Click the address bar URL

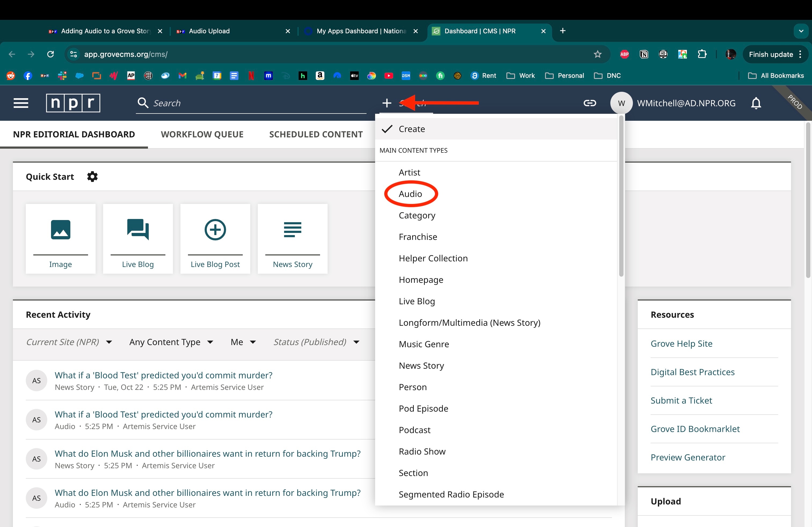[126, 54]
